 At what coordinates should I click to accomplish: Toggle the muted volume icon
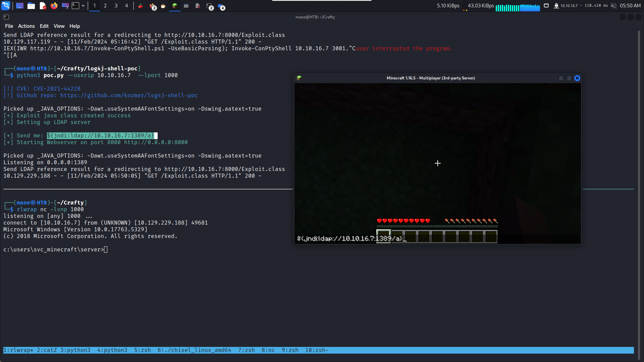(614, 6)
